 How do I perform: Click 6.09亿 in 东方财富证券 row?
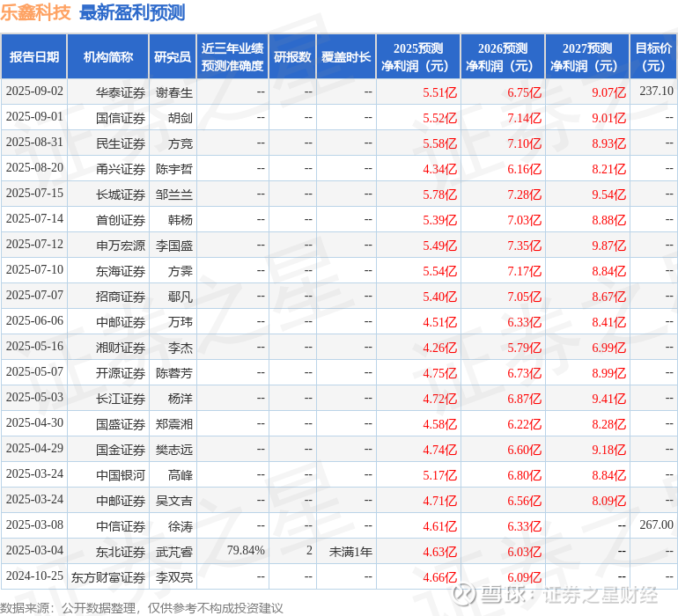(x=524, y=577)
